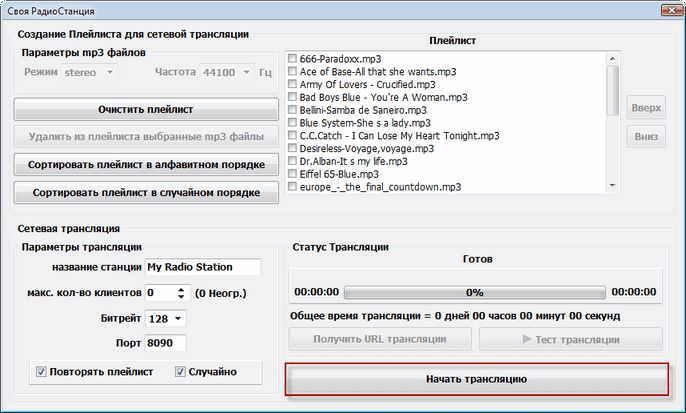This screenshot has height=413, width=686.
Task: Toggle the Случайно checkbox
Action: (181, 372)
